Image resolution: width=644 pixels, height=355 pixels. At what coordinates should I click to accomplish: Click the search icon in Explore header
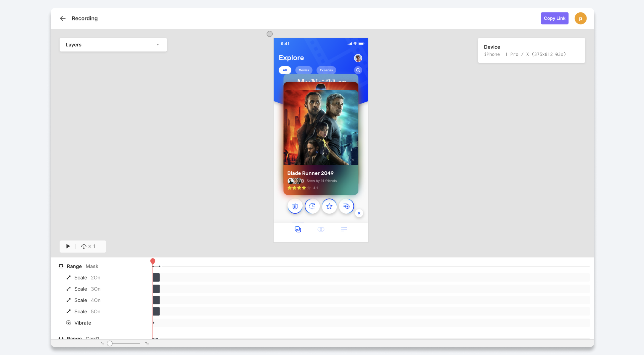[358, 70]
